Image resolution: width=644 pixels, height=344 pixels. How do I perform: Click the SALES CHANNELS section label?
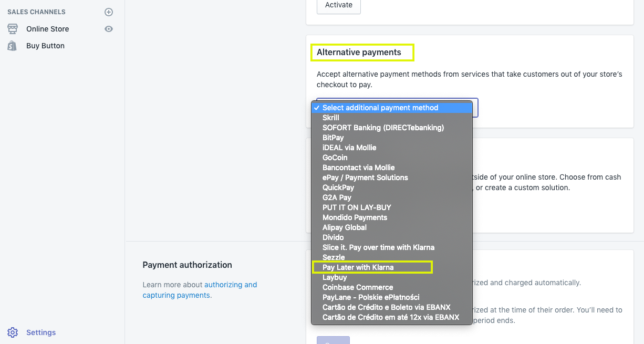[x=36, y=12]
